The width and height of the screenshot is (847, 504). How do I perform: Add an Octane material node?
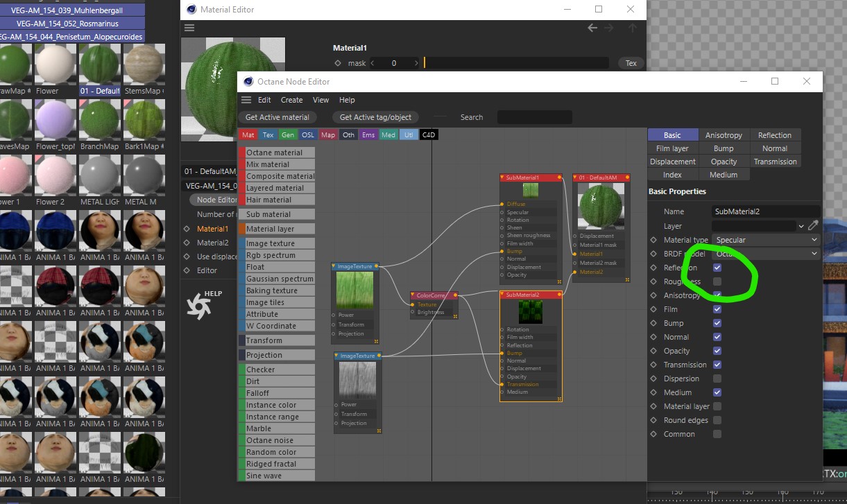point(277,153)
